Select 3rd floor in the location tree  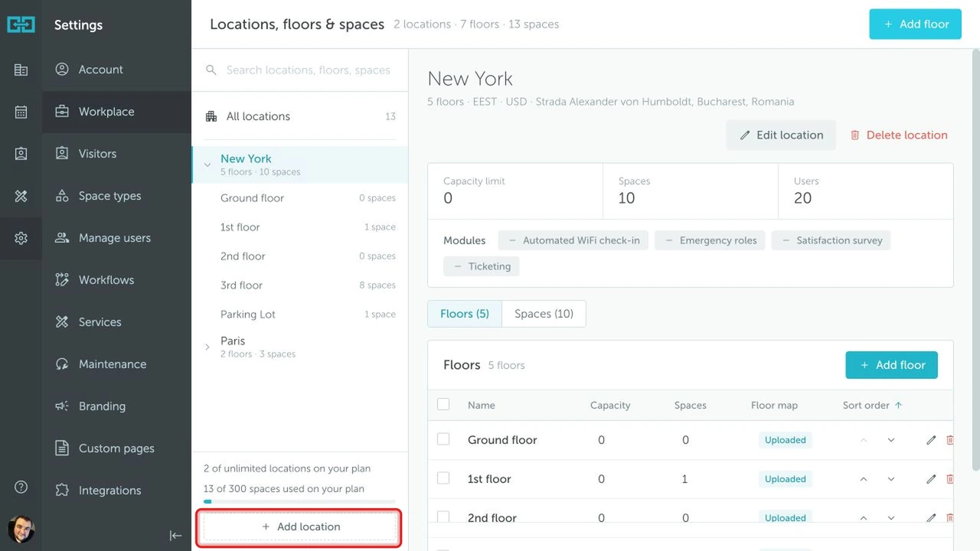point(300,285)
